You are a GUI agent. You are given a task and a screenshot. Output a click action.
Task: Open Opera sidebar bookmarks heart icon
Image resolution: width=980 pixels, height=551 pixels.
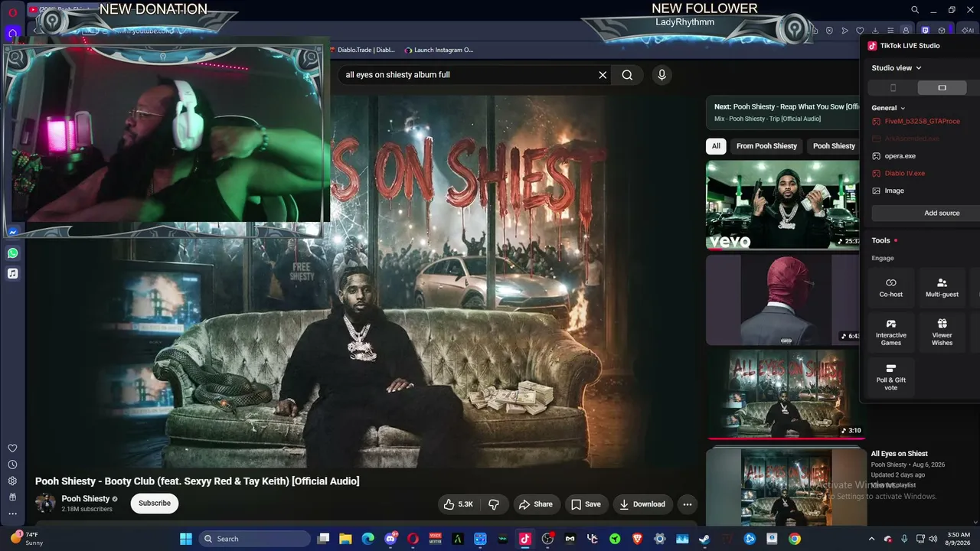coord(12,448)
